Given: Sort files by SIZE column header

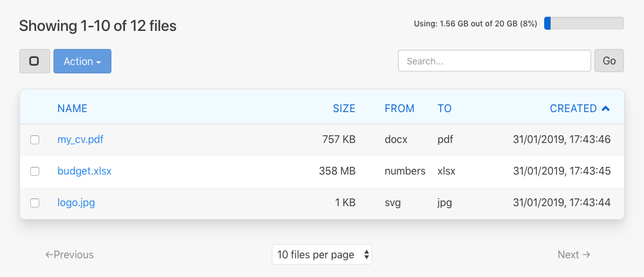Looking at the screenshot, I should (344, 109).
